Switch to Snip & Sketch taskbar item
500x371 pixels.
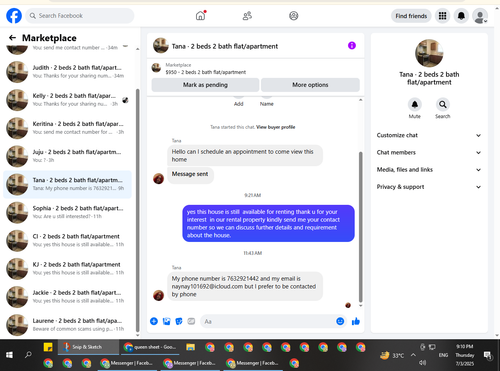88,347
